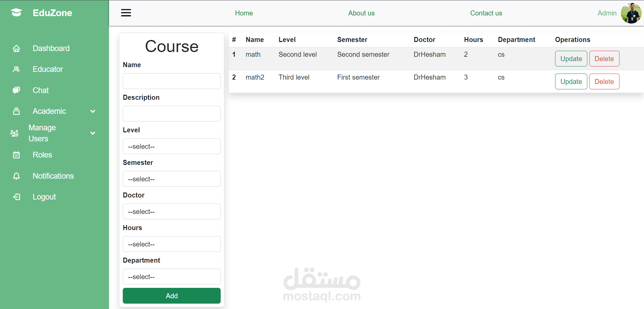
Task: Click Logout in the sidebar
Action: pos(44,197)
